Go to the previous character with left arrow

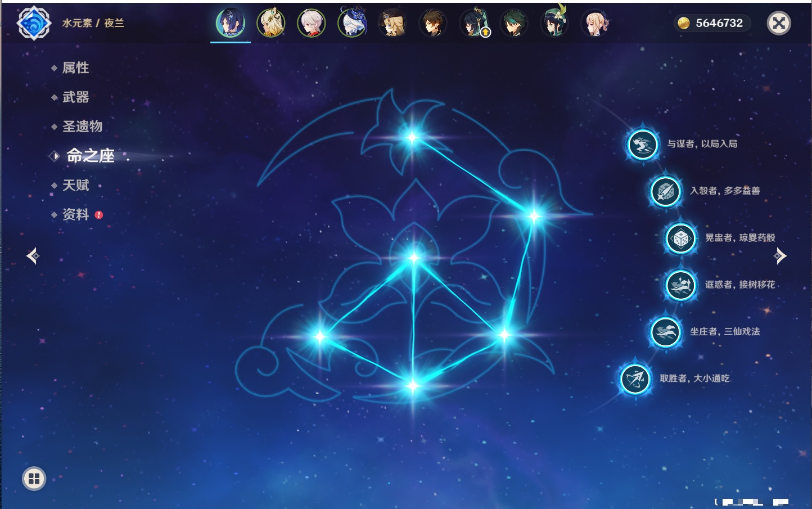pyautogui.click(x=33, y=256)
